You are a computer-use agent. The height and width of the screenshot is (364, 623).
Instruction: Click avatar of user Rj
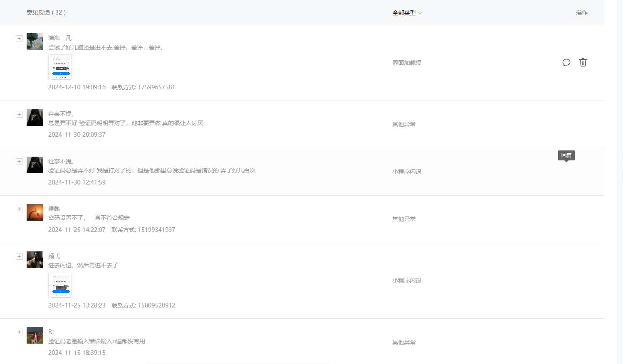[x=35, y=335]
